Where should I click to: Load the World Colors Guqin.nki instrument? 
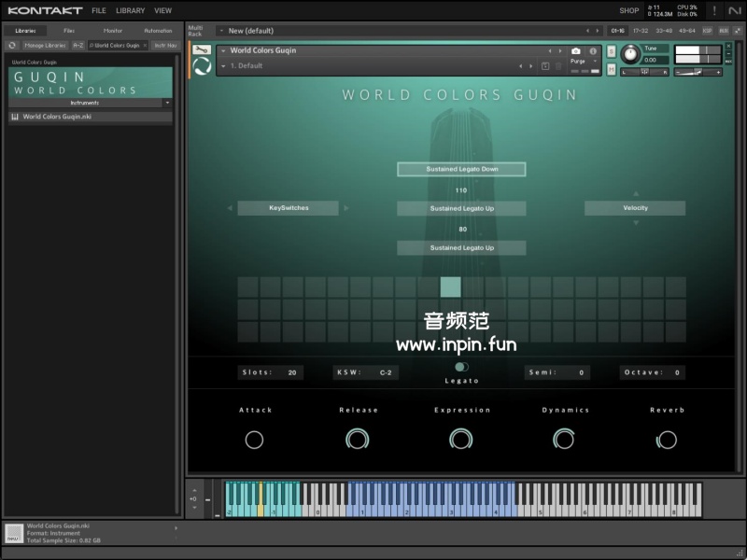(57, 117)
